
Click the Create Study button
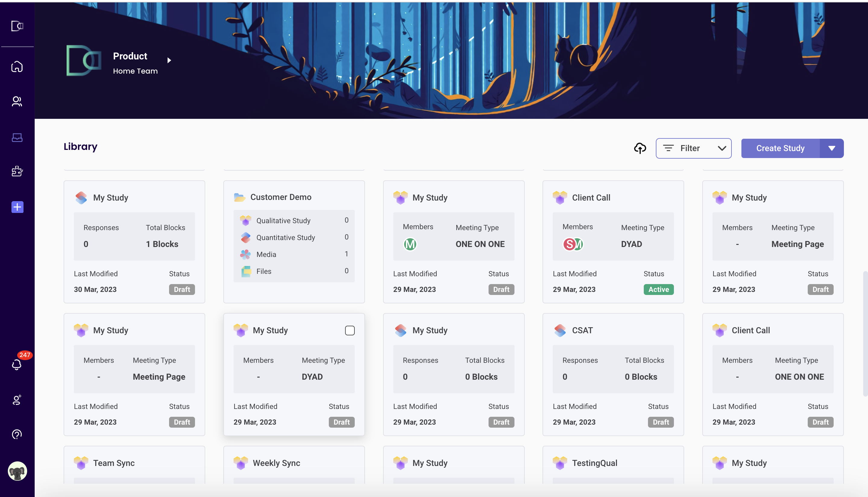pos(780,148)
